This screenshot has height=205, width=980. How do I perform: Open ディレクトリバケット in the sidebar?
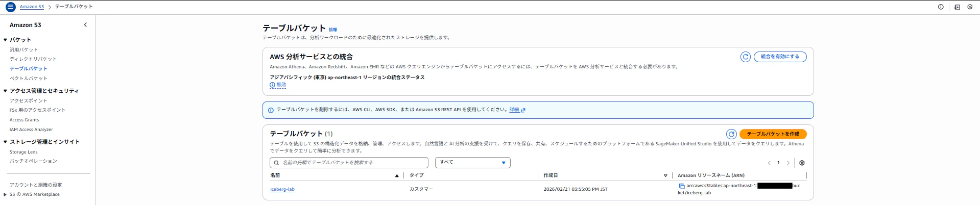coord(33,59)
